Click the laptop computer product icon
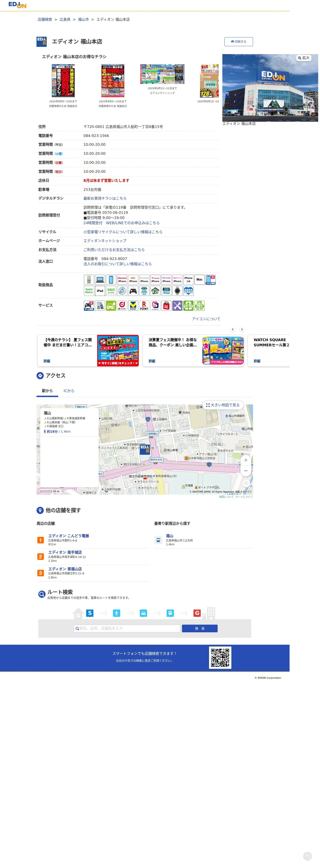Image resolution: width=320 pixels, height=868 pixels. coord(100,280)
